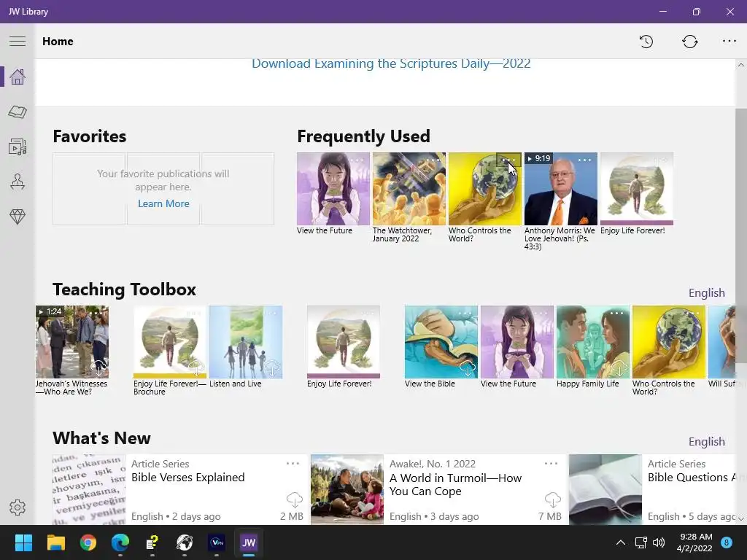Change Teaching Toolbox language from English

706,293
